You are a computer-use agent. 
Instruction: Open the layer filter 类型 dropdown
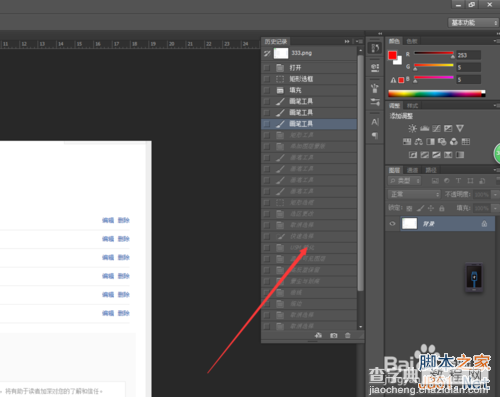(405, 181)
